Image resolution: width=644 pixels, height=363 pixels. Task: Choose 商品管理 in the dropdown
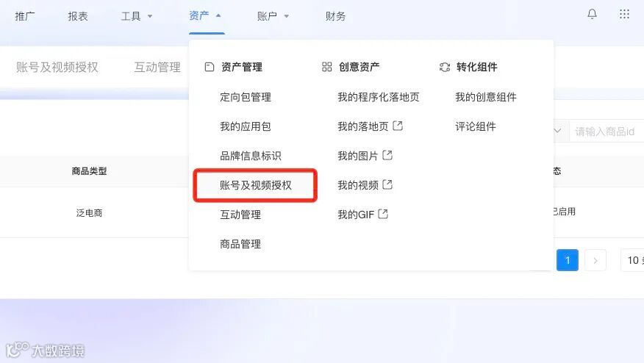(240, 244)
